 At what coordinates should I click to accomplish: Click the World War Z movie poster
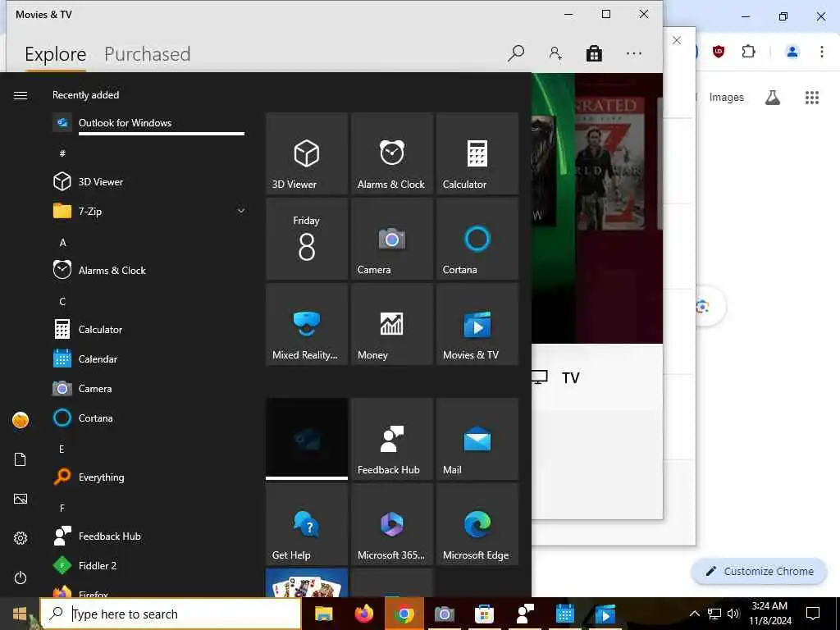(x=609, y=162)
